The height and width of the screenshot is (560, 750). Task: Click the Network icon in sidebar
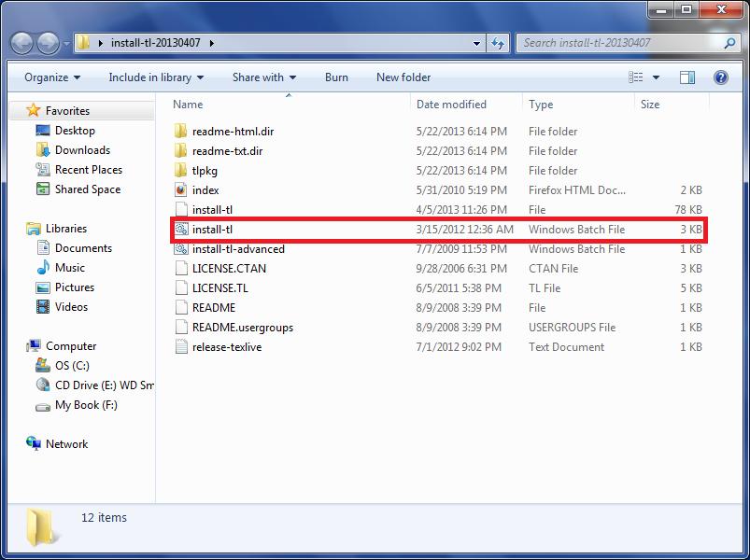(x=34, y=444)
